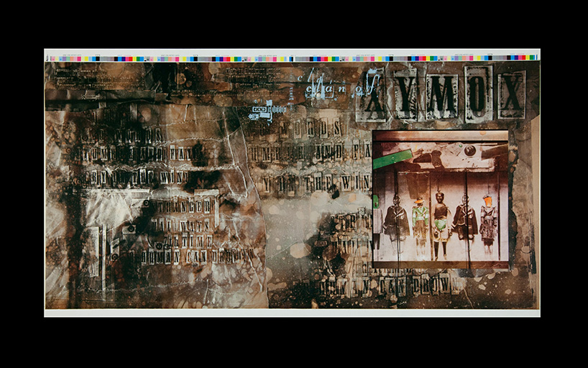Select the leftmost marionette in dark cloak
The image size is (588, 368).
click(395, 222)
